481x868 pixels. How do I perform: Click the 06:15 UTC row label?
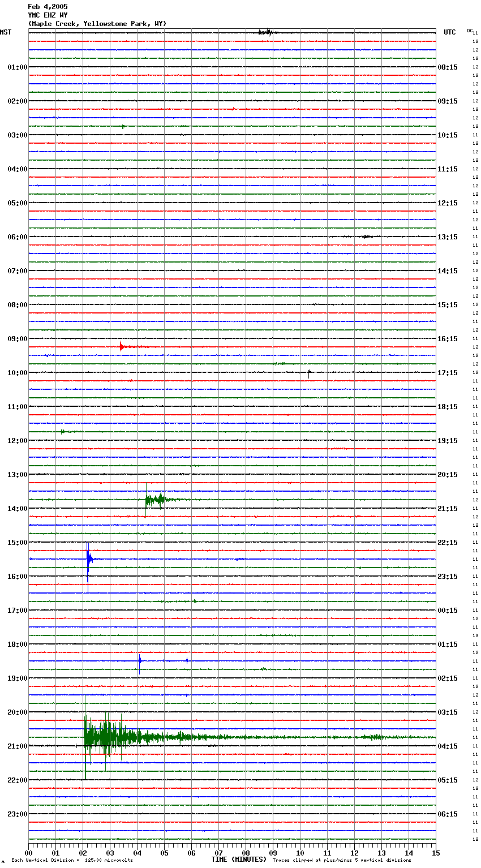pyautogui.click(x=448, y=814)
